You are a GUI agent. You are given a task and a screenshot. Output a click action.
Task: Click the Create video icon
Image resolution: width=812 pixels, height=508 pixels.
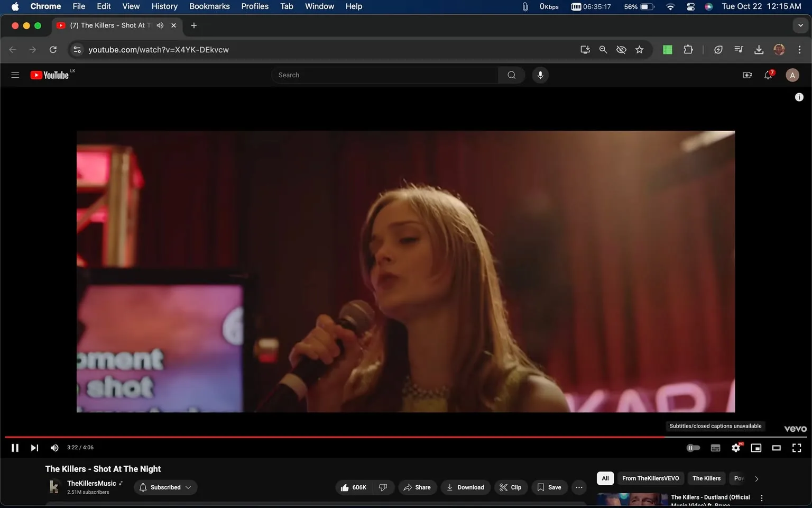747,75
